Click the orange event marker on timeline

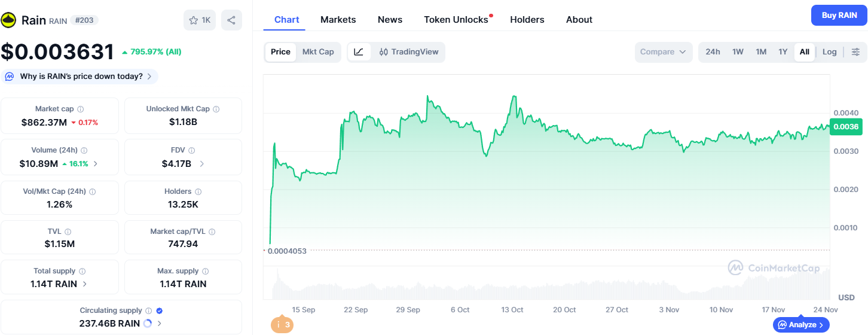[x=282, y=325]
